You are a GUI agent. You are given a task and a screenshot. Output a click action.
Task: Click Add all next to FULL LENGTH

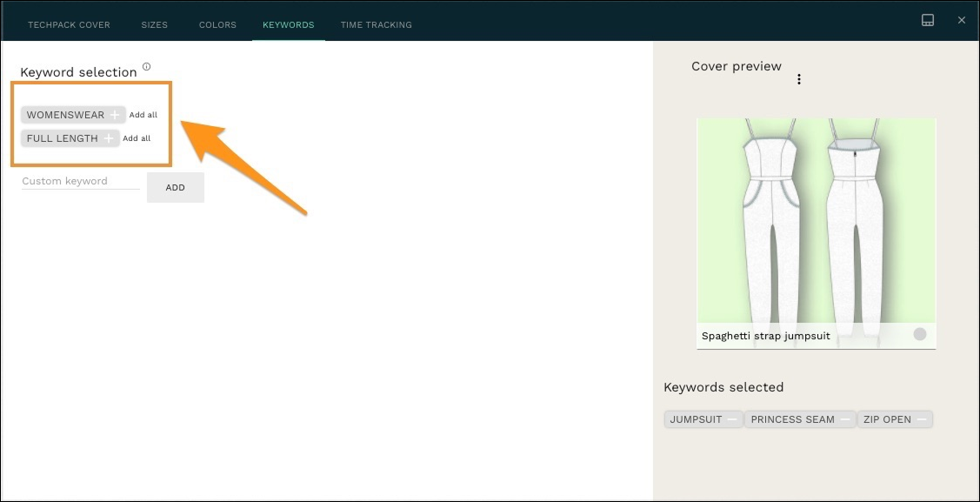pos(137,138)
